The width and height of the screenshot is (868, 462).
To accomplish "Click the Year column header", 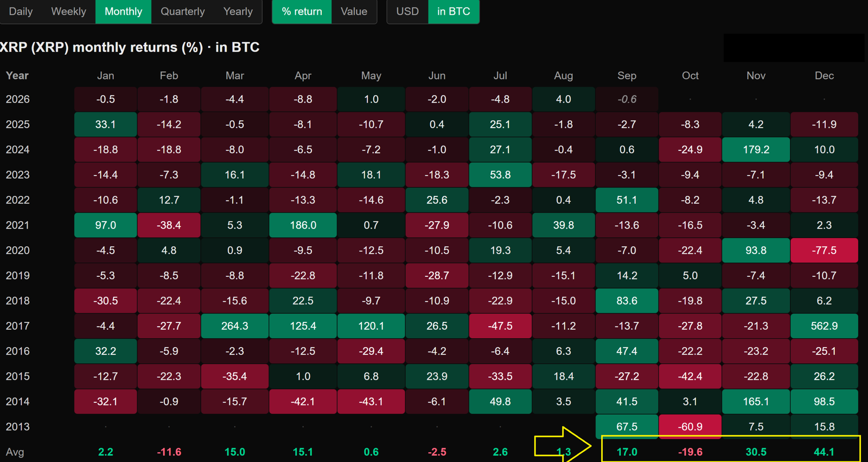I will [x=17, y=75].
